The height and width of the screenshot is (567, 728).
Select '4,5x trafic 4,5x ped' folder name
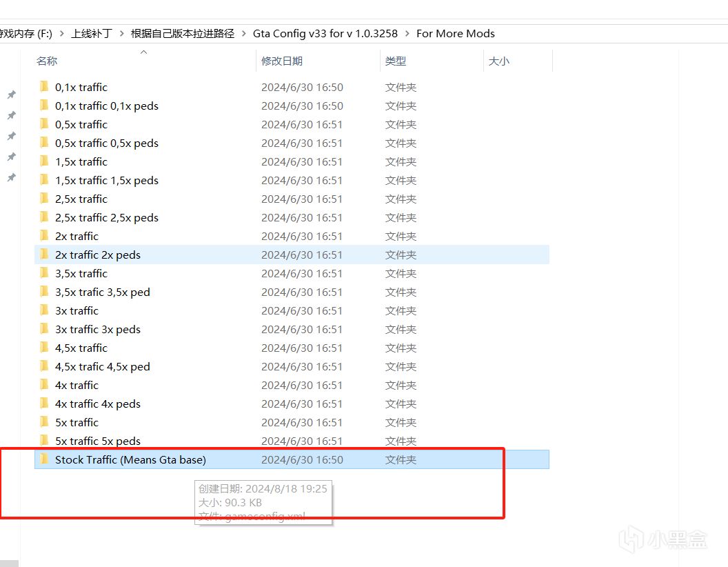[103, 366]
